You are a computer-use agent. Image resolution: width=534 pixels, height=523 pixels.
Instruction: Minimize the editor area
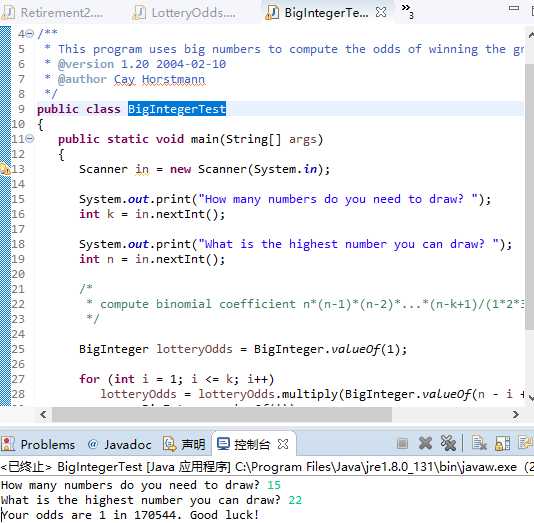[x=514, y=8]
